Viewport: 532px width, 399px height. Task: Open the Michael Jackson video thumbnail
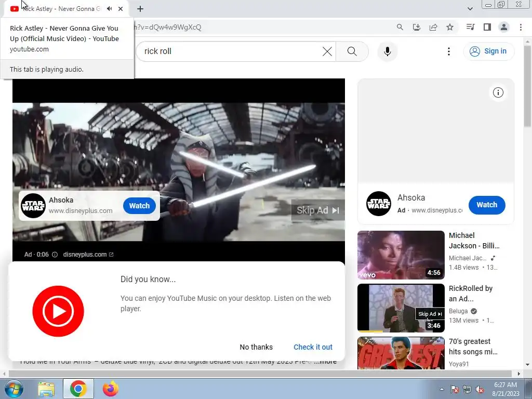[401, 255]
